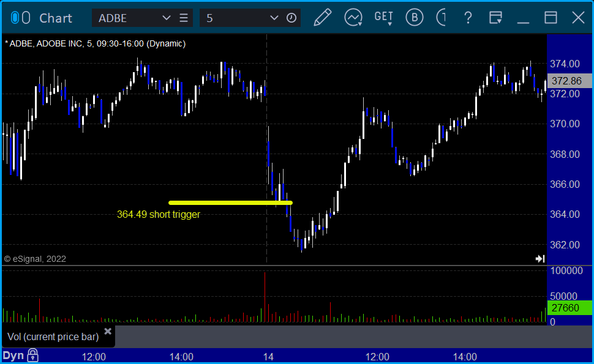Open help via the question mark icon
The image size is (594, 364).
click(x=468, y=17)
